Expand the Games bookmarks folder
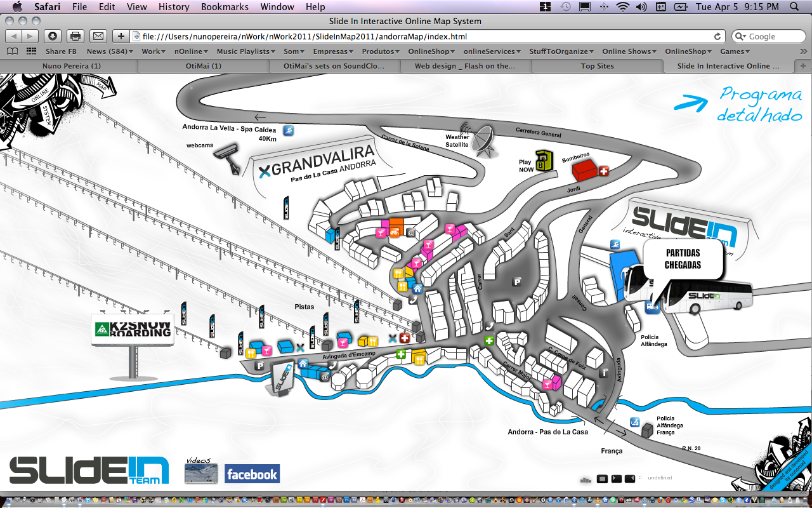 pyautogui.click(x=735, y=51)
